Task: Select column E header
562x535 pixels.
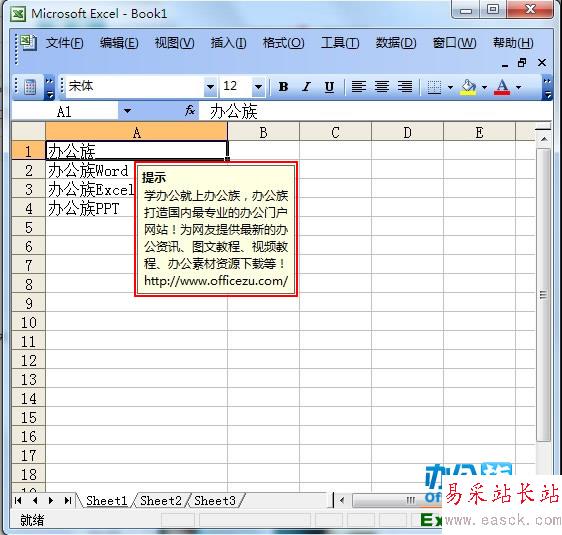Action: pyautogui.click(x=480, y=132)
